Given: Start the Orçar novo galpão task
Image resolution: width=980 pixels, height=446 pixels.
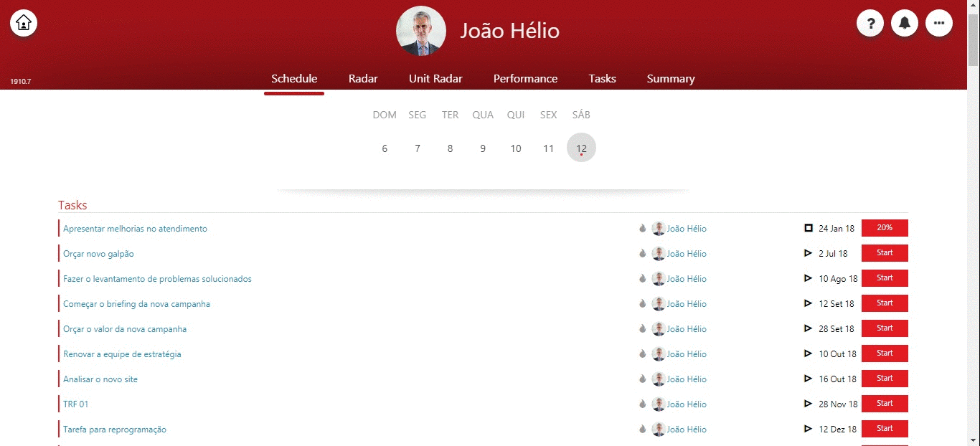Looking at the screenshot, I should pos(885,253).
